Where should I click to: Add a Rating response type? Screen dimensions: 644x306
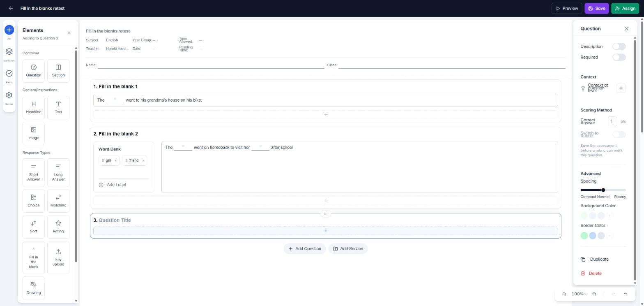click(x=58, y=227)
